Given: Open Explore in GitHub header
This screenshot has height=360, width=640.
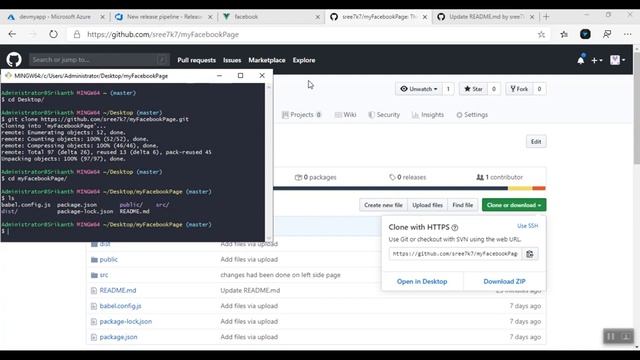Looking at the screenshot, I should pos(304,60).
